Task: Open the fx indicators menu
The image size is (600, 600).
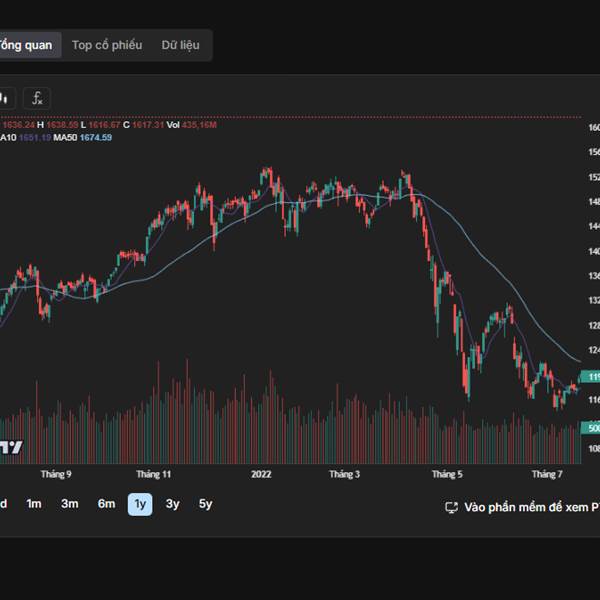Action: [37, 98]
